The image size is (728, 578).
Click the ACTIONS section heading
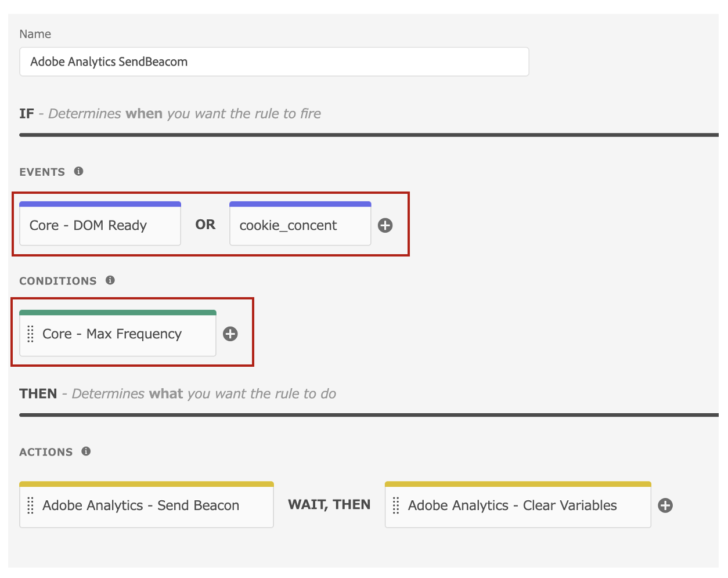pos(46,452)
